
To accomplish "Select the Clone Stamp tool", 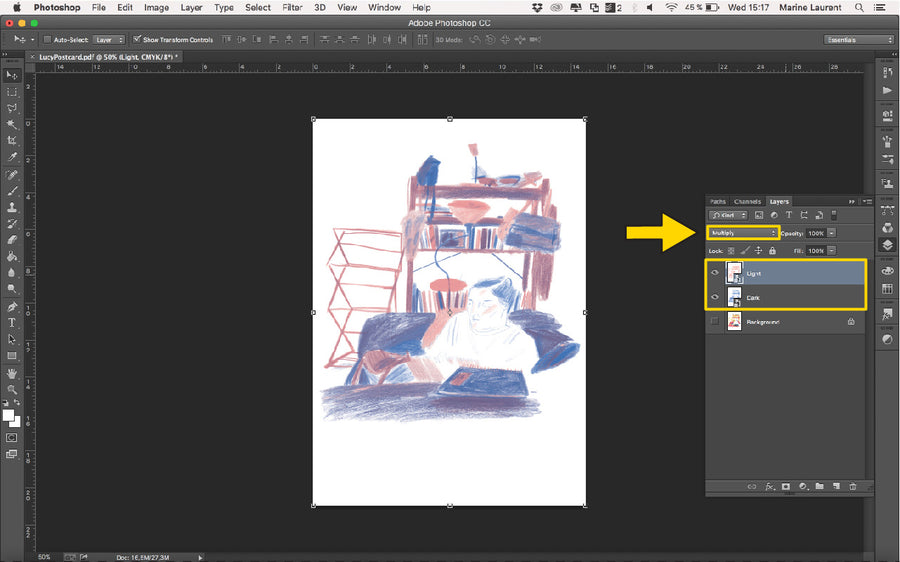I will (x=11, y=207).
